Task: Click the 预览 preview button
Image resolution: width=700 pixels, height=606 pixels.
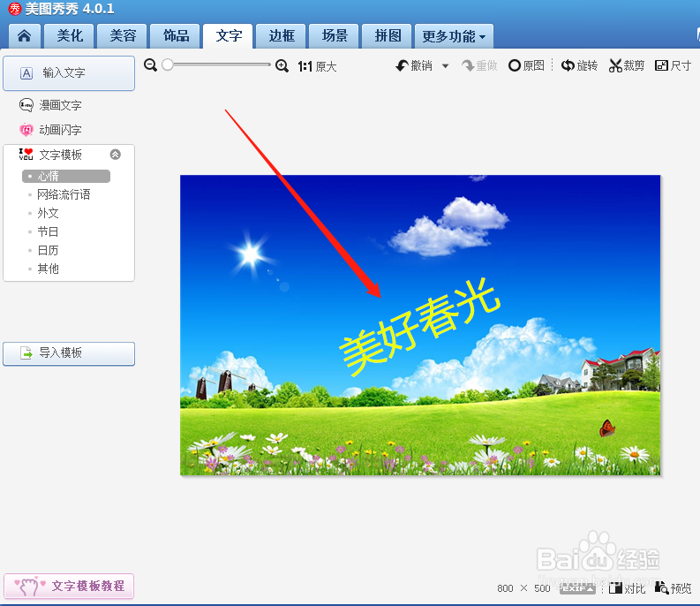Action: click(673, 588)
